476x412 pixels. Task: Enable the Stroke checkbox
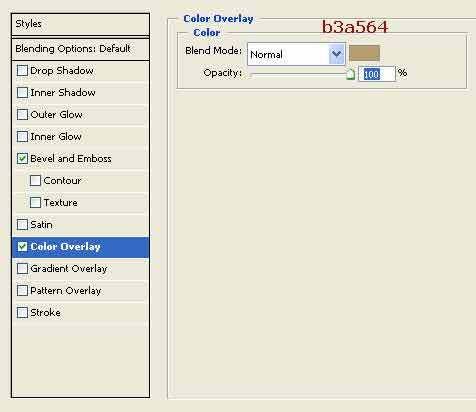tap(22, 313)
